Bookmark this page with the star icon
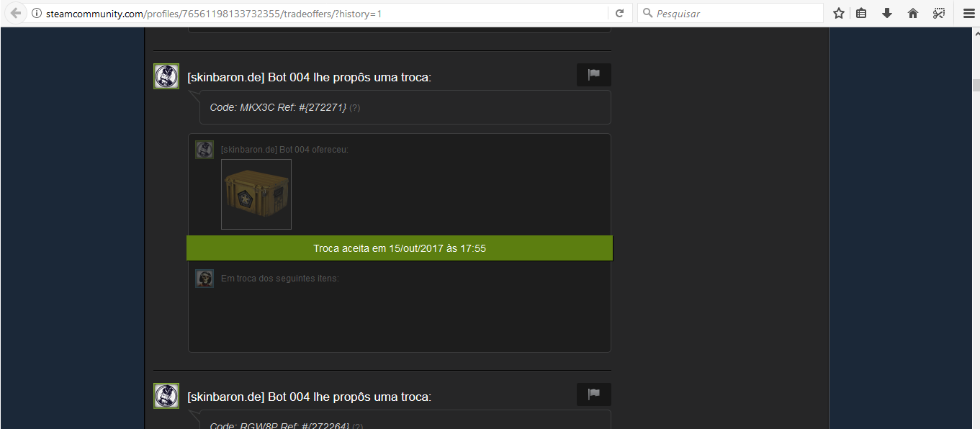980x429 pixels. pyautogui.click(x=838, y=13)
